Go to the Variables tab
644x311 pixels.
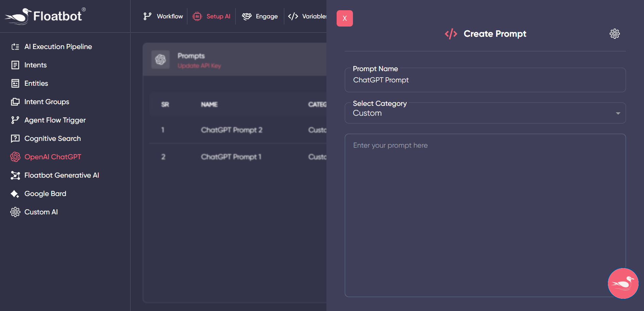point(307,16)
